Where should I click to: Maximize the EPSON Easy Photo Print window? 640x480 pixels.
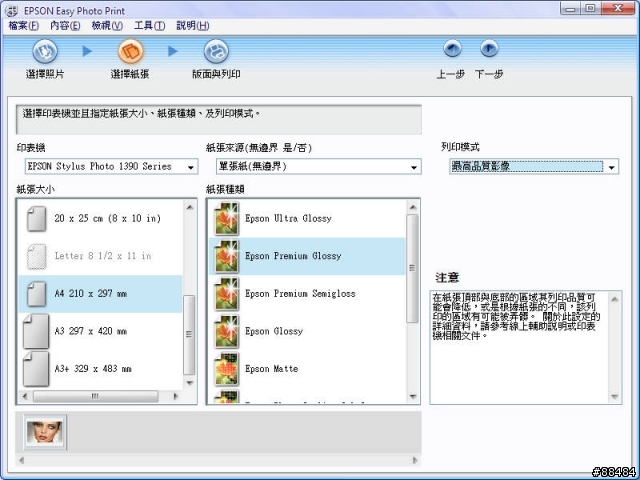point(590,8)
